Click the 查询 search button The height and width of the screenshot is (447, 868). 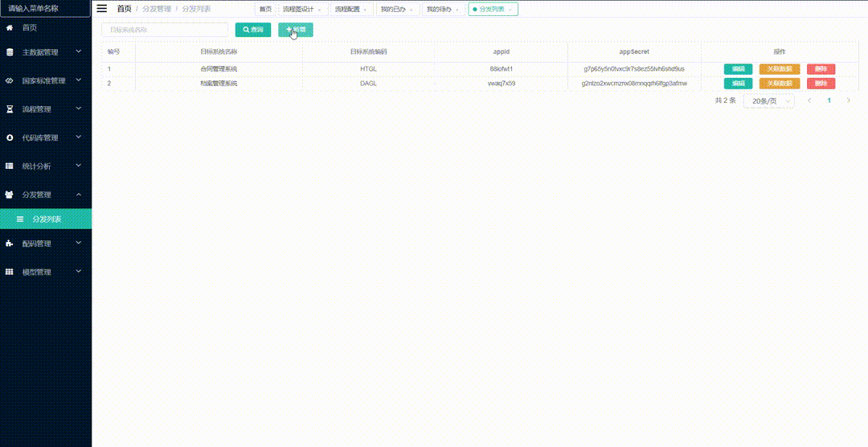click(252, 30)
